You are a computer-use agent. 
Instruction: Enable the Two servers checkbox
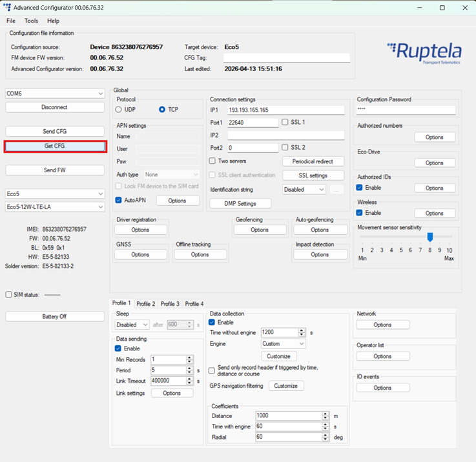(x=212, y=161)
